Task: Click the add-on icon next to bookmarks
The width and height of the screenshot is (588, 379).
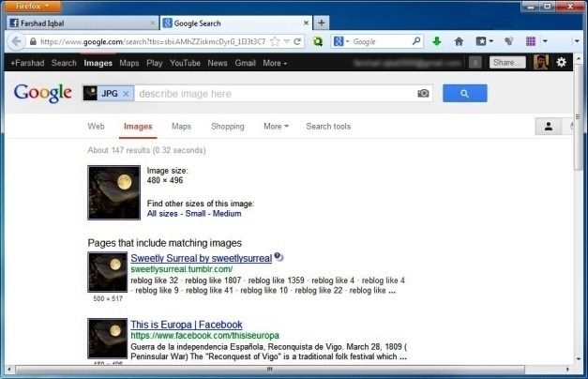Action: [x=509, y=41]
